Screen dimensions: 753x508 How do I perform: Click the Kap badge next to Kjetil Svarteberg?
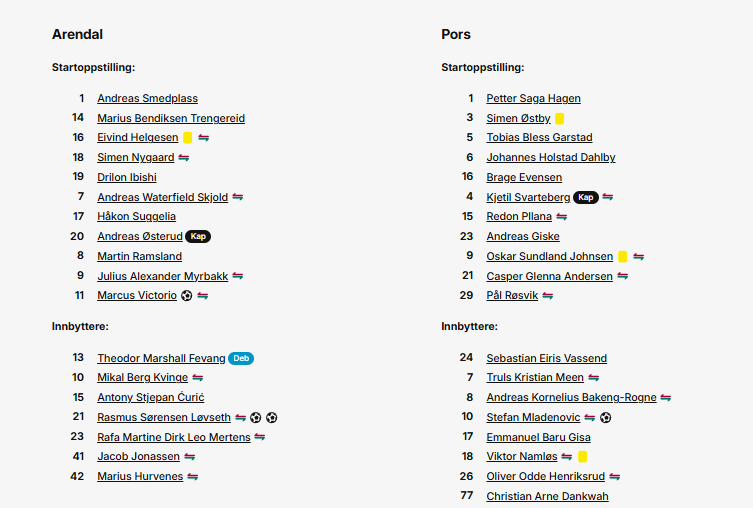[586, 197]
